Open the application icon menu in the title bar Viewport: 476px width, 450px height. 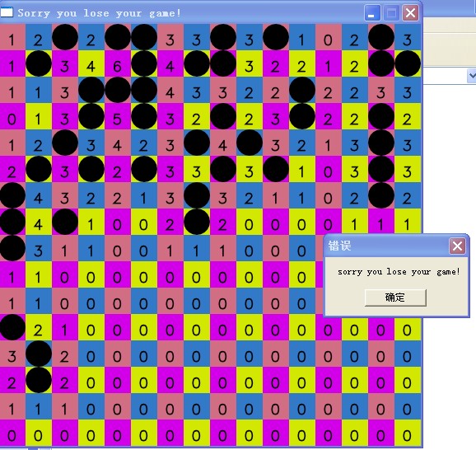click(x=7, y=12)
